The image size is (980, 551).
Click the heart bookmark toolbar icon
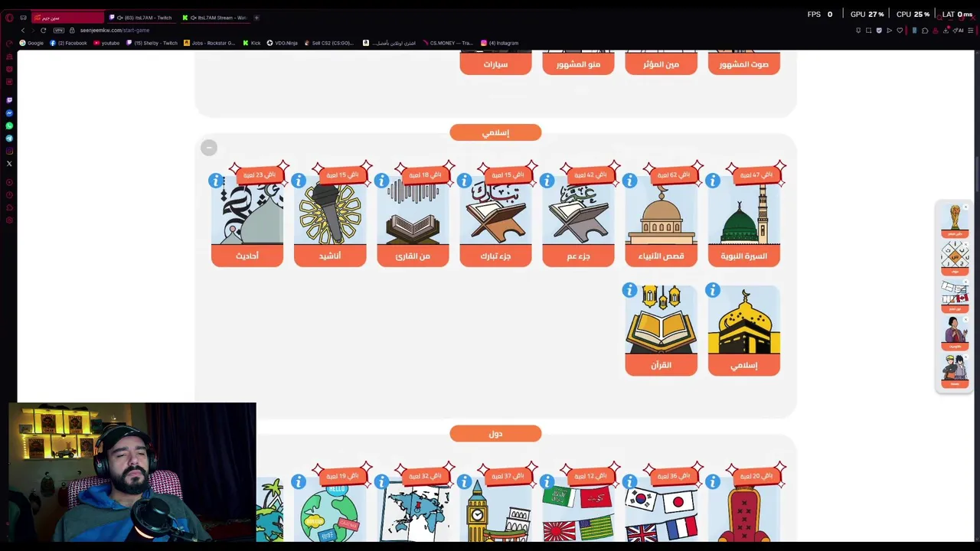point(900,30)
